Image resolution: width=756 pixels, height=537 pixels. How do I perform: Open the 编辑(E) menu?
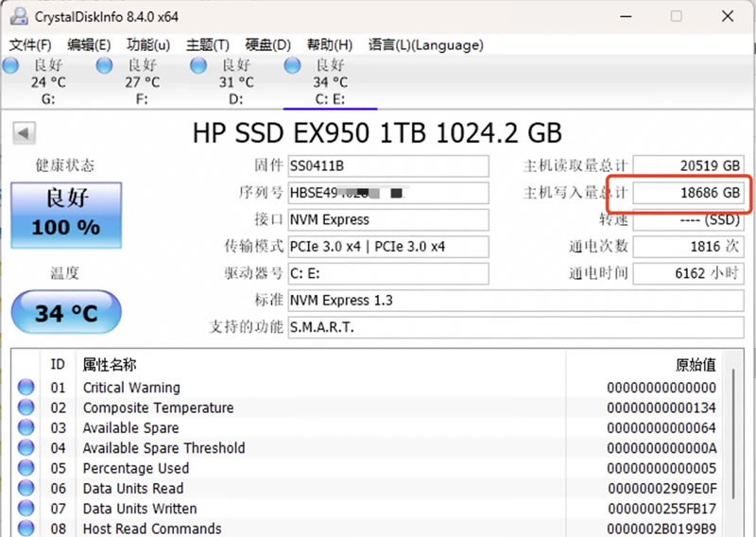[x=89, y=44]
